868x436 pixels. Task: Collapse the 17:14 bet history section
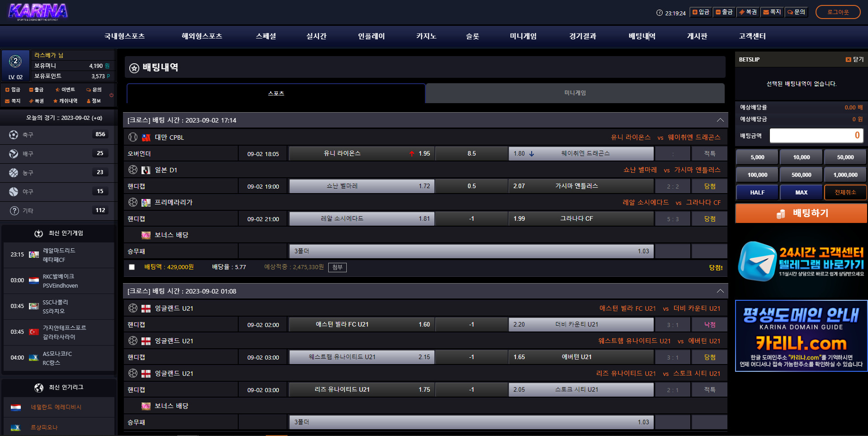tap(720, 120)
